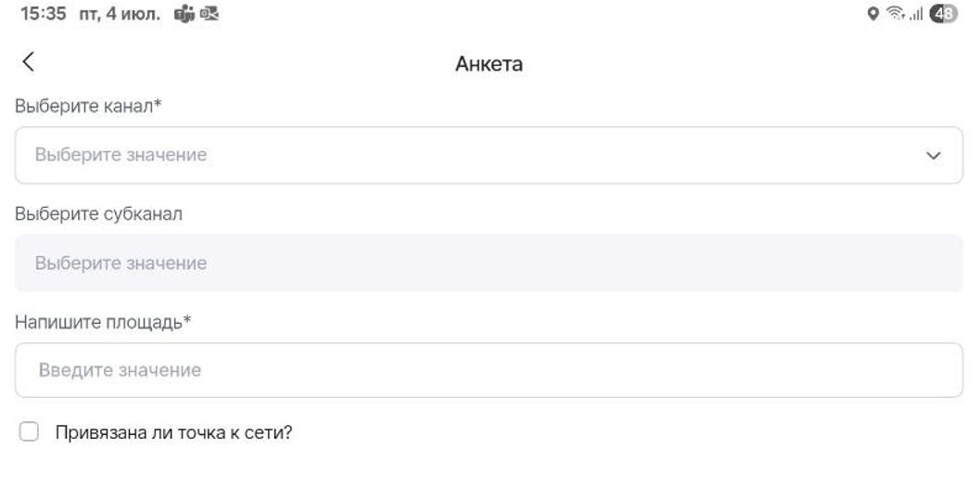The width and height of the screenshot is (980, 501).
Task: Click the 'Анкета' page title
Action: [x=489, y=64]
